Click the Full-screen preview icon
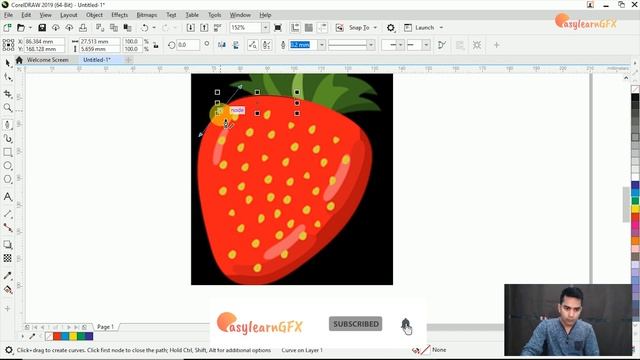Screen dimensions: 640x360 (x=278, y=28)
